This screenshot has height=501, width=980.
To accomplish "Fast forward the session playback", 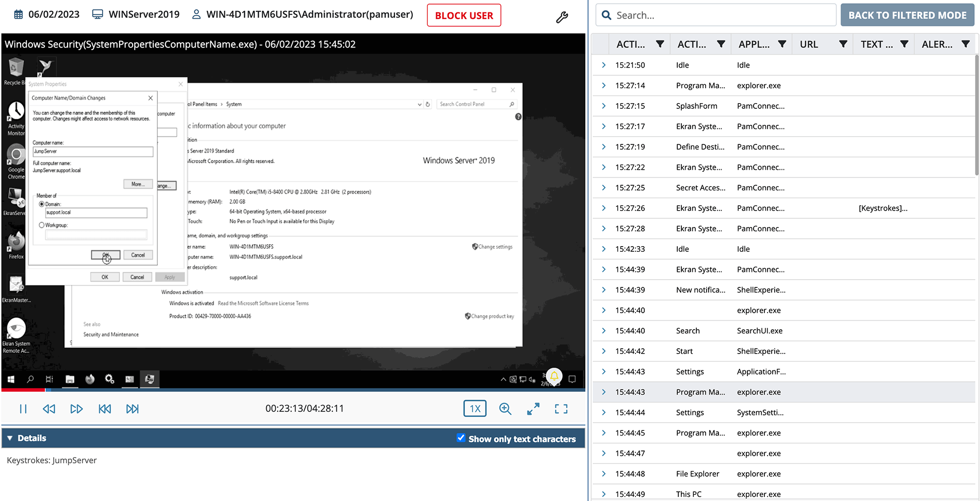I will [76, 409].
